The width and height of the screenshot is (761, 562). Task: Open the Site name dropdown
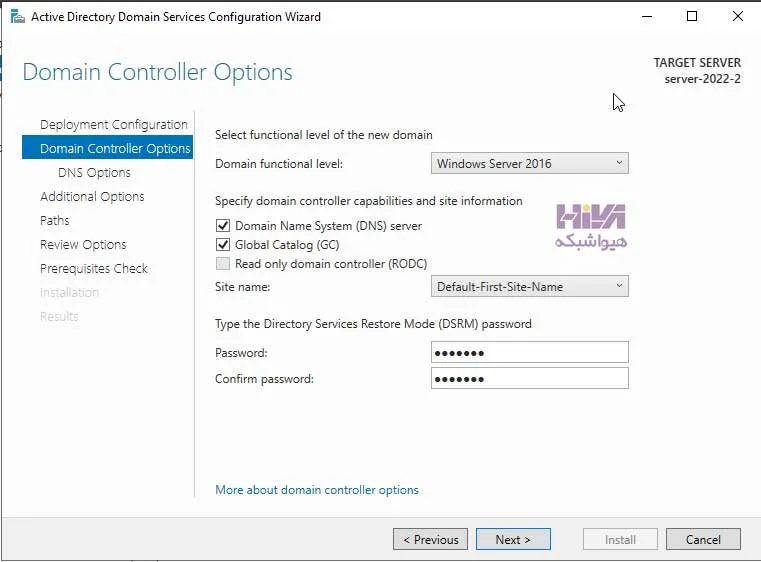pos(529,287)
